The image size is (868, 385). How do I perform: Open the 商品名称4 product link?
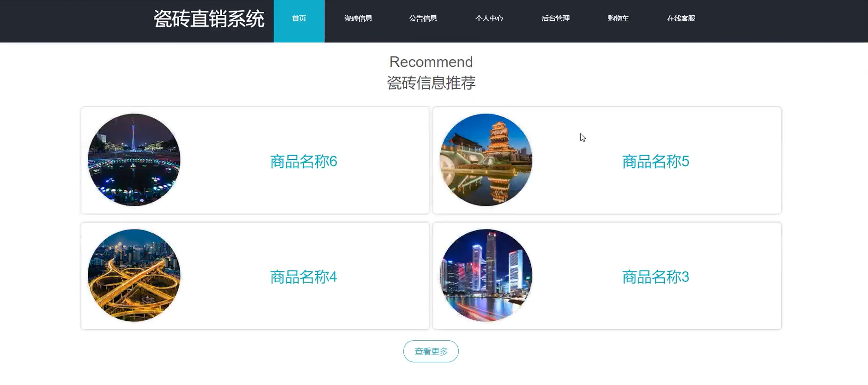pos(303,277)
